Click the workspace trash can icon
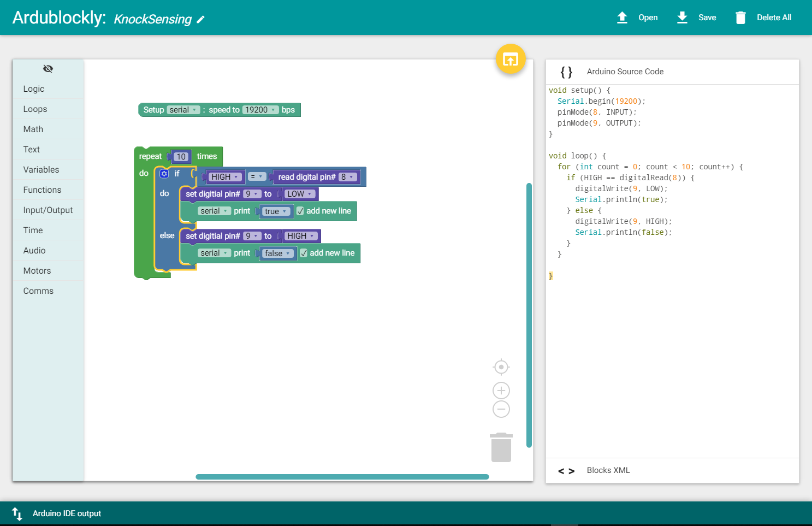812x526 pixels. coord(501,447)
